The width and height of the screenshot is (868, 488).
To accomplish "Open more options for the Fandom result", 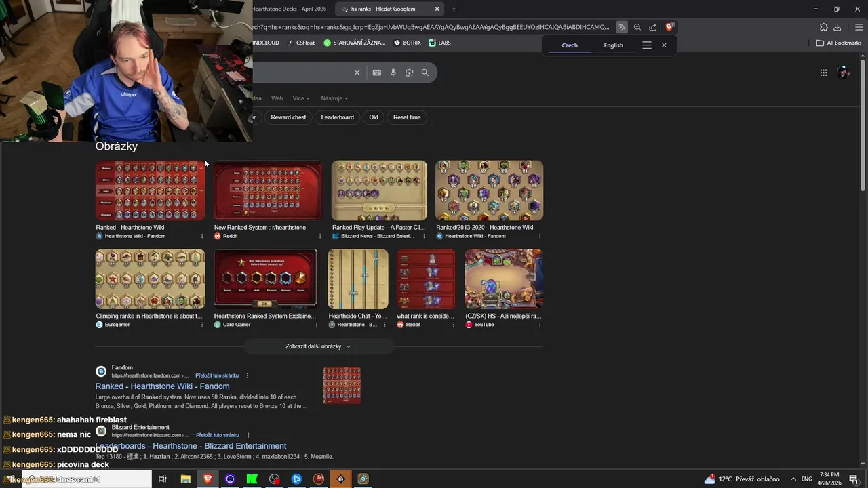I will click(247, 375).
